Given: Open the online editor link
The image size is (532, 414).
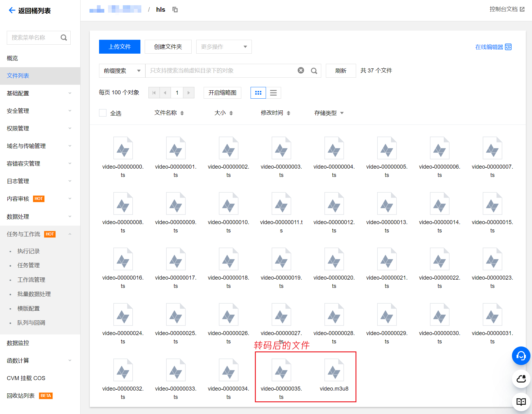Looking at the screenshot, I should 493,47.
